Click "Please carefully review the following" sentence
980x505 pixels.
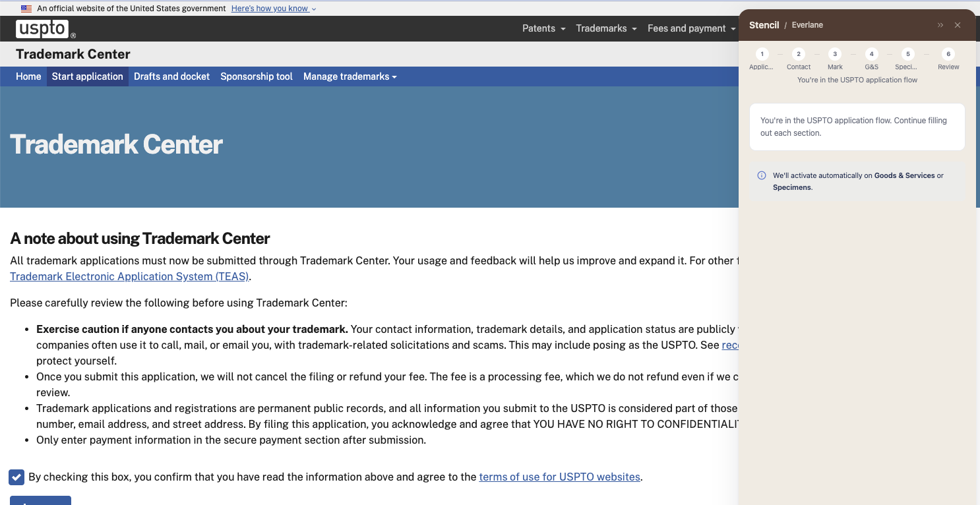tap(178, 303)
